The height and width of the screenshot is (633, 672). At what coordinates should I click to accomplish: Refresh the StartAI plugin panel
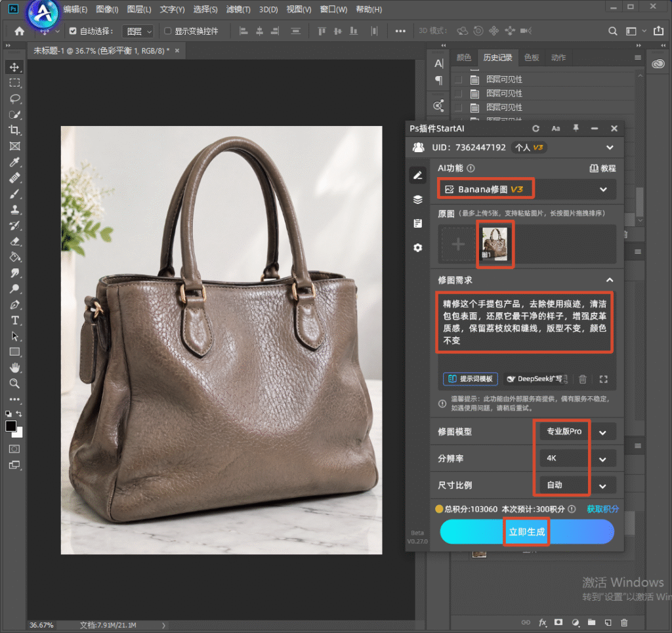[x=535, y=129]
